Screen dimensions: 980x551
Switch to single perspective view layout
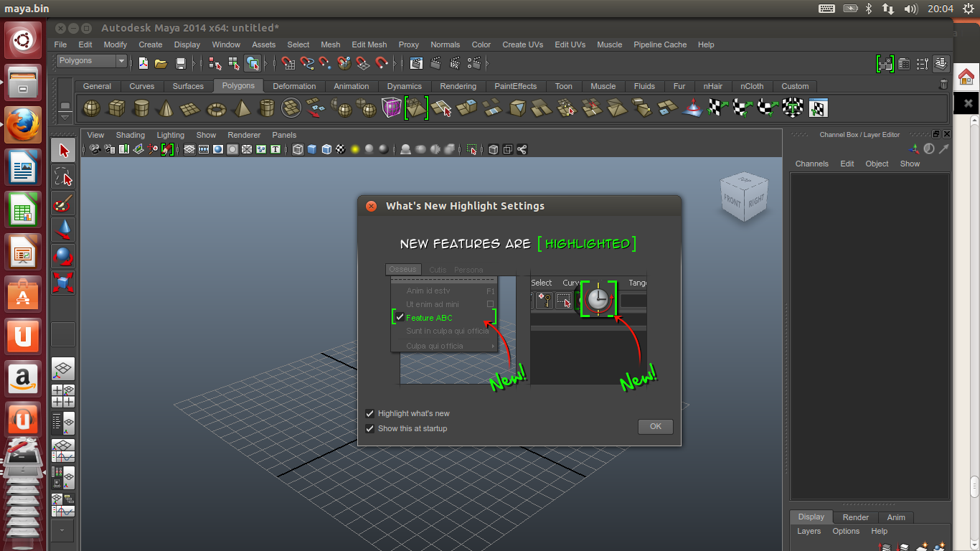[63, 370]
